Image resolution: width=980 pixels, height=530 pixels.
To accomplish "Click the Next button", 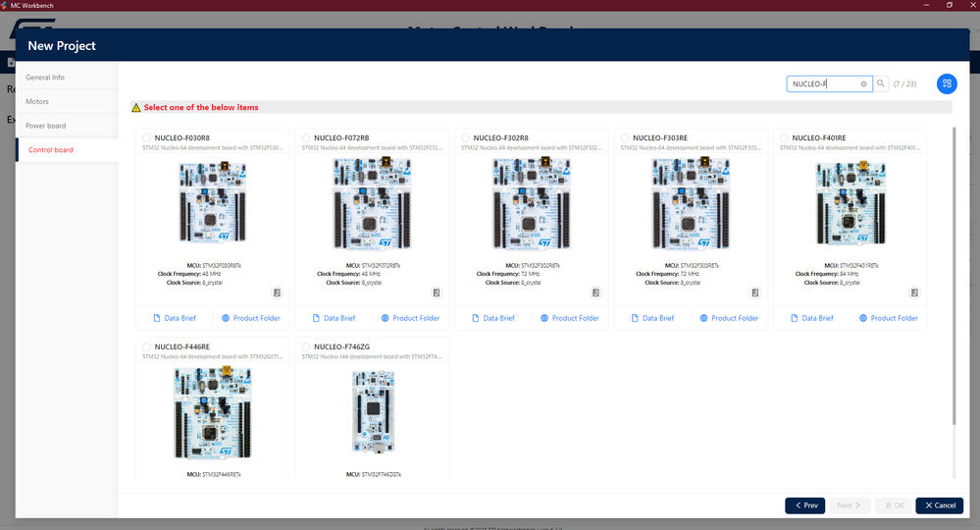I will pos(850,505).
